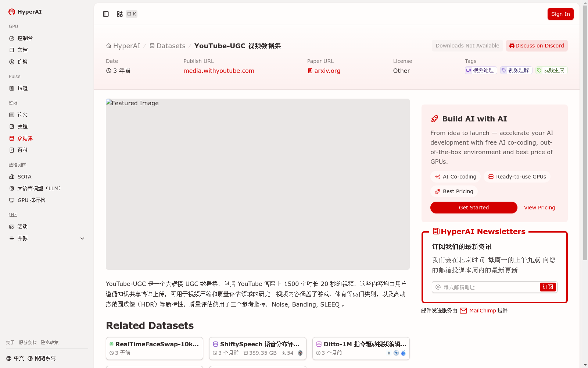
Task: Select 数据集 in the sidebar
Action: tap(47, 138)
